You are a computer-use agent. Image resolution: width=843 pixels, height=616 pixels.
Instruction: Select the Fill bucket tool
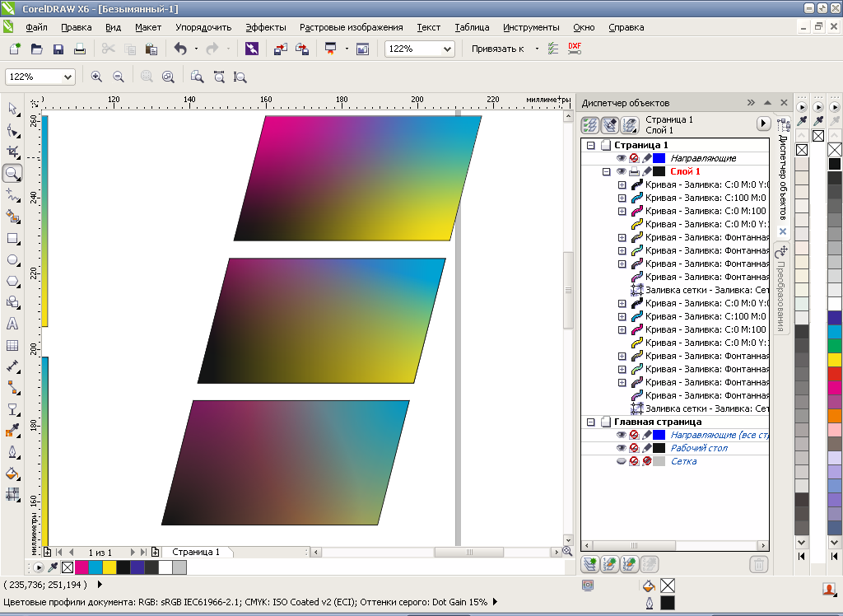[x=12, y=474]
